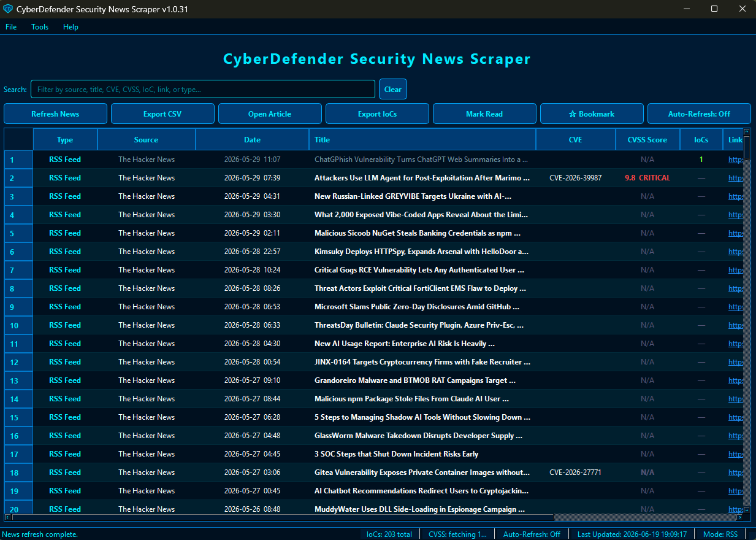
Task: Click the CyberDefender shield app icon
Action: tap(8, 9)
